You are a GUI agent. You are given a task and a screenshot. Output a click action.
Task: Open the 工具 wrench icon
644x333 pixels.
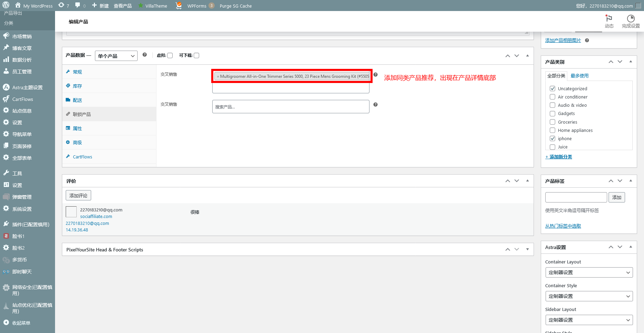point(6,173)
